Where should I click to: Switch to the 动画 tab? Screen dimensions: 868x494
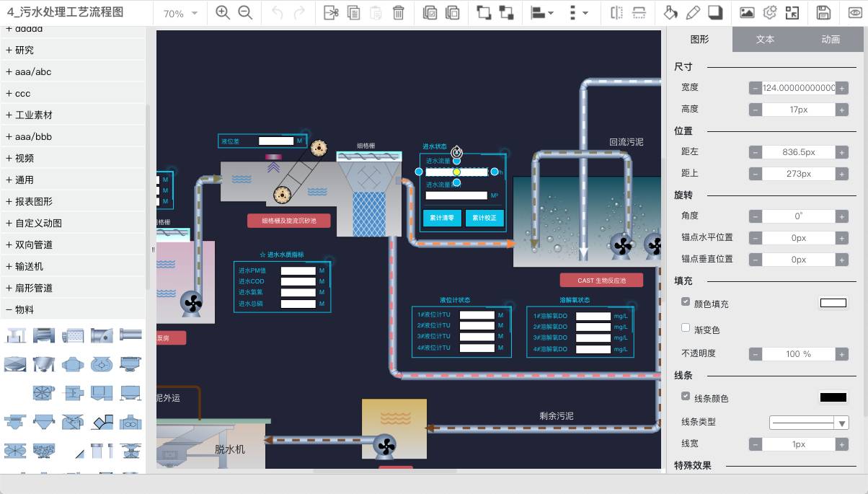831,40
